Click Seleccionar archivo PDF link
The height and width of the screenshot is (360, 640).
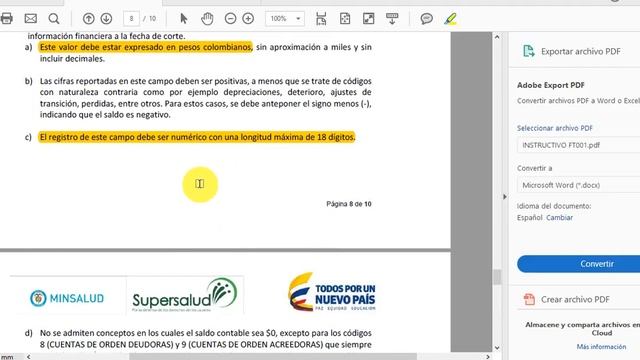[555, 128]
